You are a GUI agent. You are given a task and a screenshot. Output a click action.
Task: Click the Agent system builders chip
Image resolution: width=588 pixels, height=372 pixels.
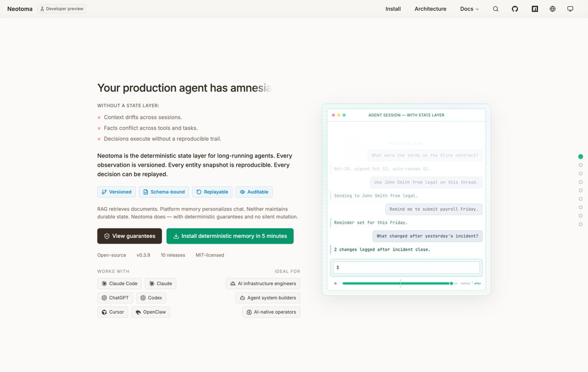[268, 298]
